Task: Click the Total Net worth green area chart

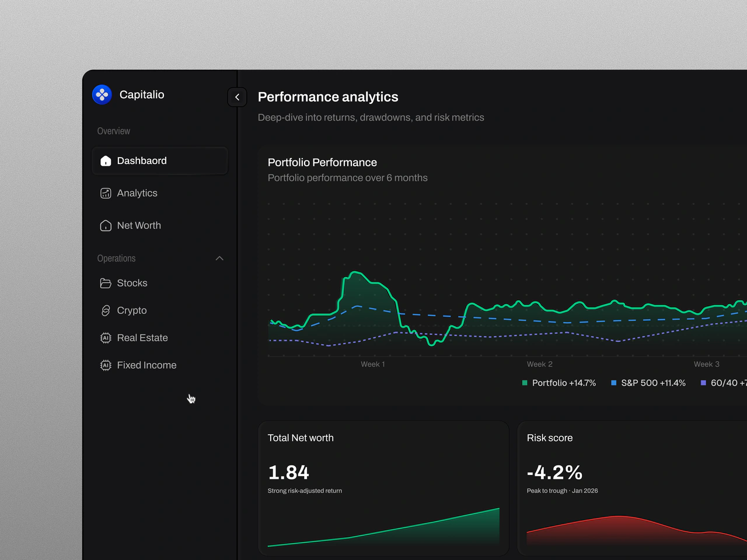Action: [x=383, y=527]
